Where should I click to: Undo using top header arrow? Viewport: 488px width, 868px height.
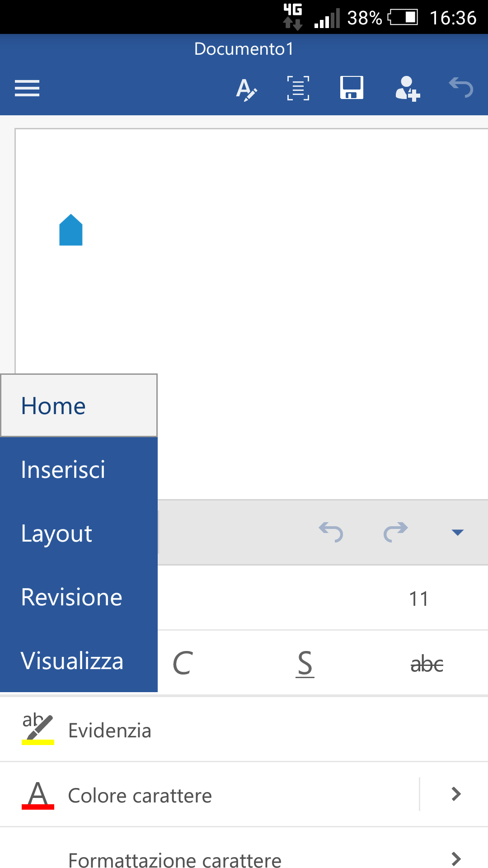tap(461, 88)
